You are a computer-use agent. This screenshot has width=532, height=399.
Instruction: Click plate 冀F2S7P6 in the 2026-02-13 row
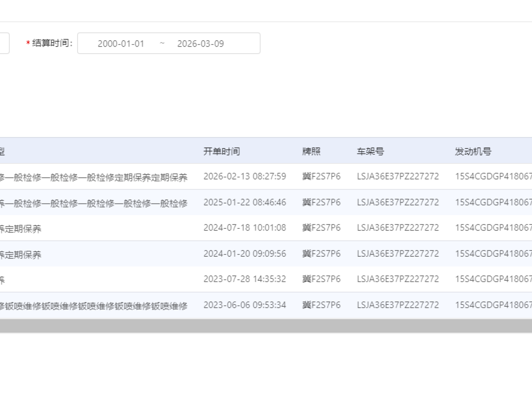(x=321, y=176)
